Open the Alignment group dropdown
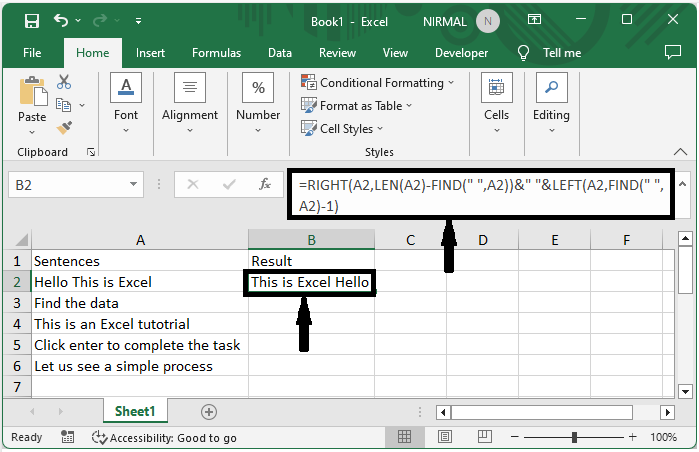The height and width of the screenshot is (452, 699). [190, 103]
